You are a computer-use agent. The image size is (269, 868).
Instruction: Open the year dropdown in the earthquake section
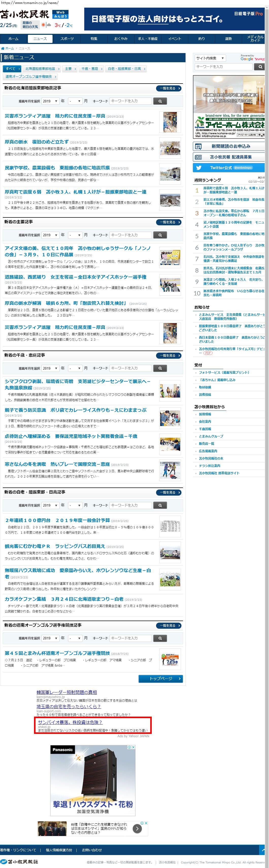[x=50, y=101]
